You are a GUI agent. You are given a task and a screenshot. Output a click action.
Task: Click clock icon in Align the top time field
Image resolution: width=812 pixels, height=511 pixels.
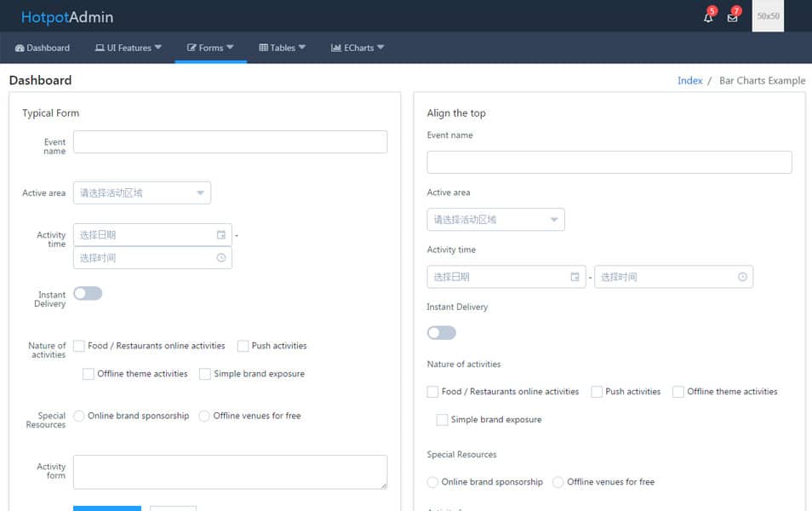click(x=742, y=277)
